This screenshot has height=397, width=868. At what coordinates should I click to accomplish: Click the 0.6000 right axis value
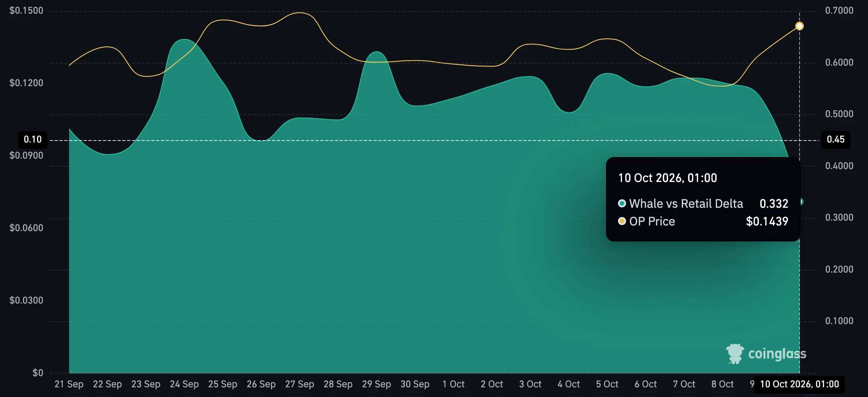pyautogui.click(x=839, y=62)
